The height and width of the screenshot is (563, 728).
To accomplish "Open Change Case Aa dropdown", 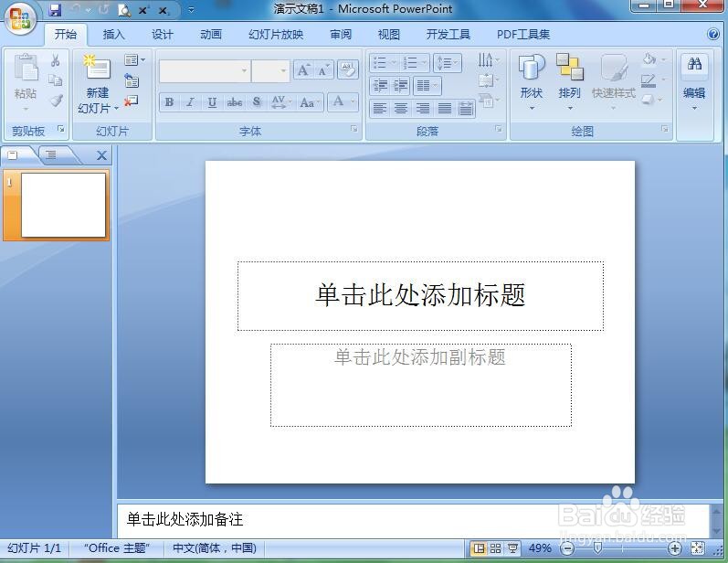I will (310, 101).
